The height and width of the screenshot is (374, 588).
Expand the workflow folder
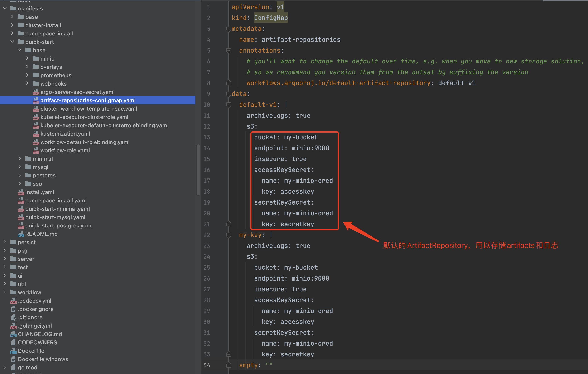5,292
